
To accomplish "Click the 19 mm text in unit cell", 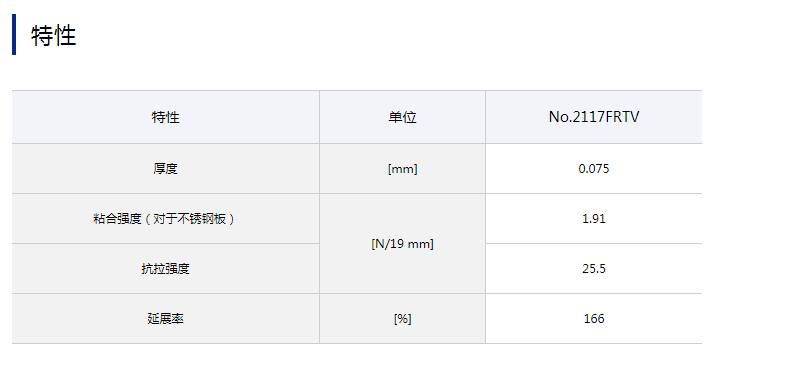I will point(411,244).
